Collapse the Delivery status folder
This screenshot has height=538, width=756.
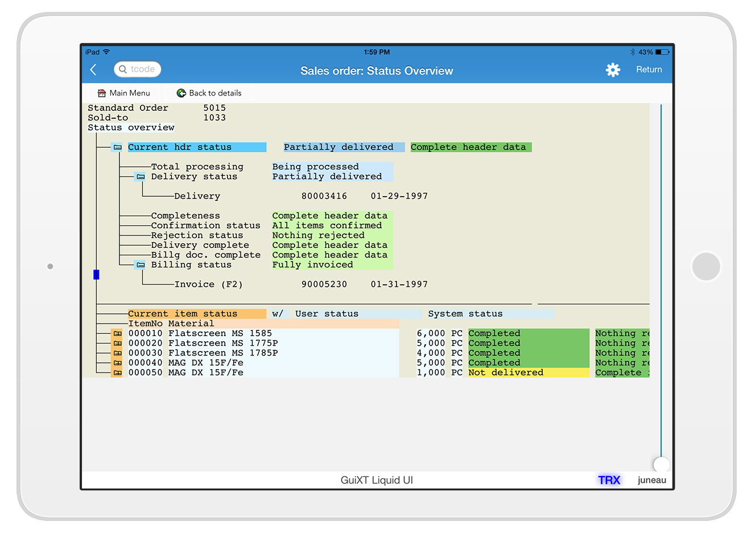click(141, 177)
